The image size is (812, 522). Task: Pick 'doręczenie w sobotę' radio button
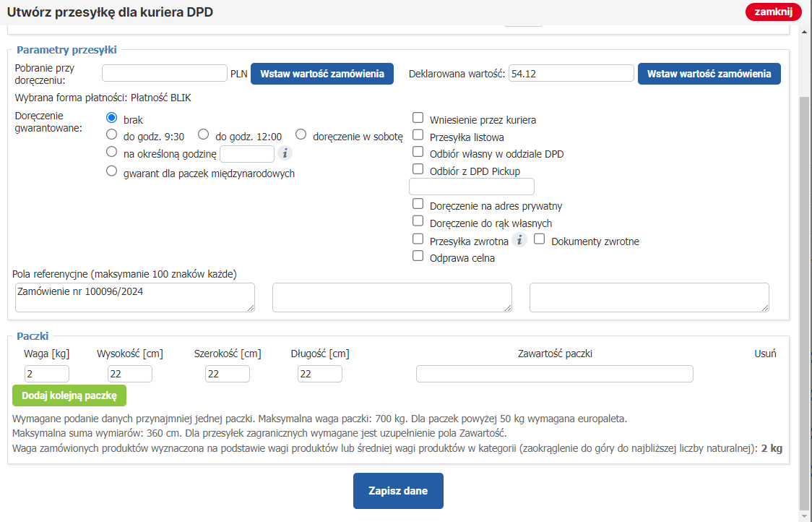click(301, 134)
